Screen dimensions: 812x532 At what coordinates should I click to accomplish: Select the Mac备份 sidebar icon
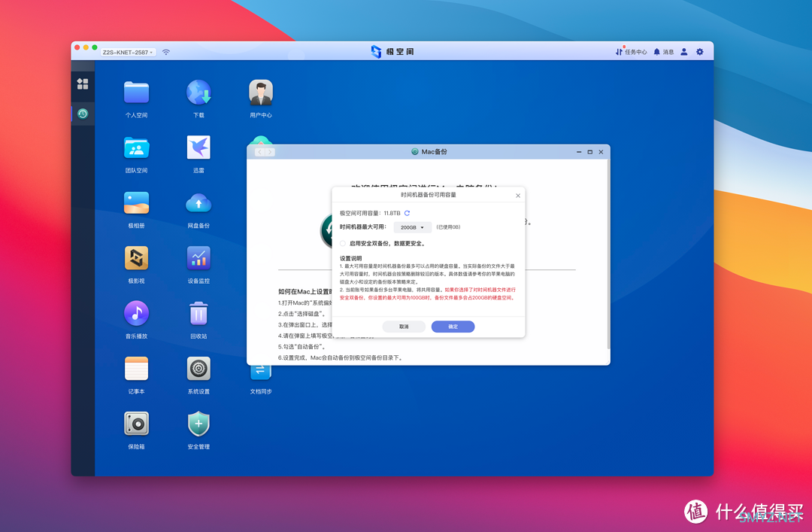point(83,114)
